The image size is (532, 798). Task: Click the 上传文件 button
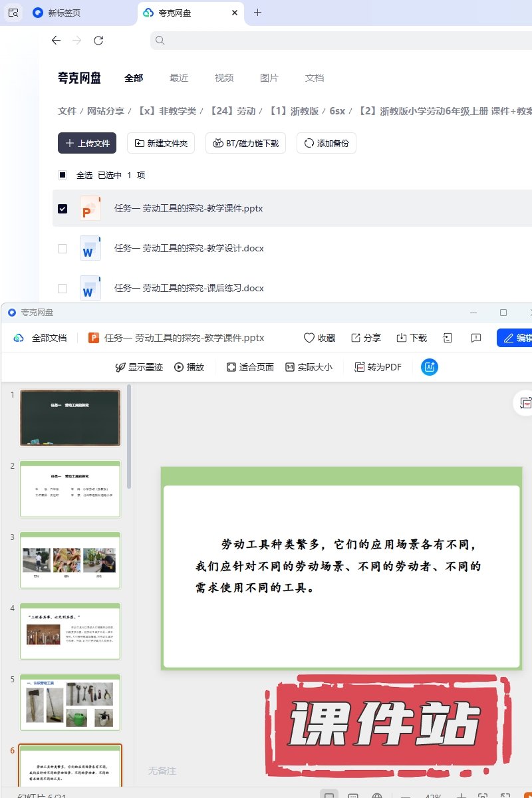(87, 143)
